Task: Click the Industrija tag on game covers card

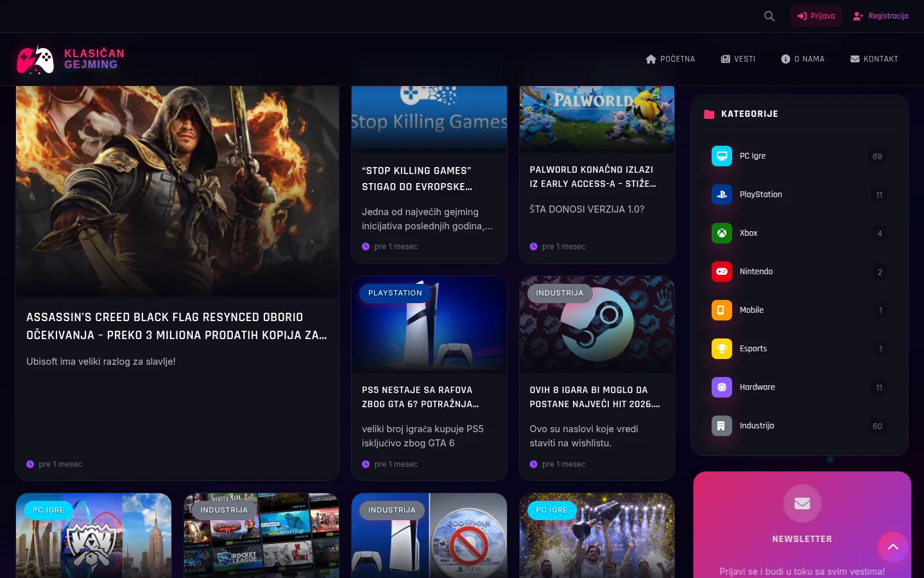Action: pyautogui.click(x=224, y=510)
